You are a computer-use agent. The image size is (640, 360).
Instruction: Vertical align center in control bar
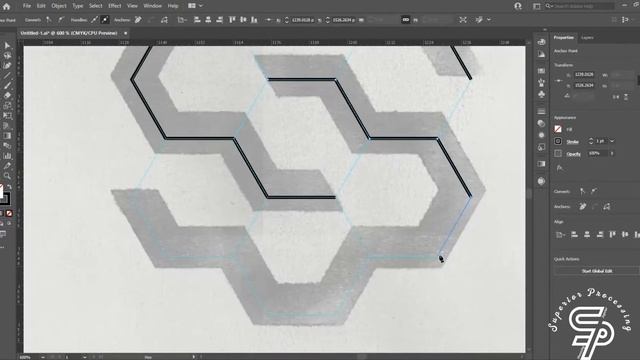[243, 20]
